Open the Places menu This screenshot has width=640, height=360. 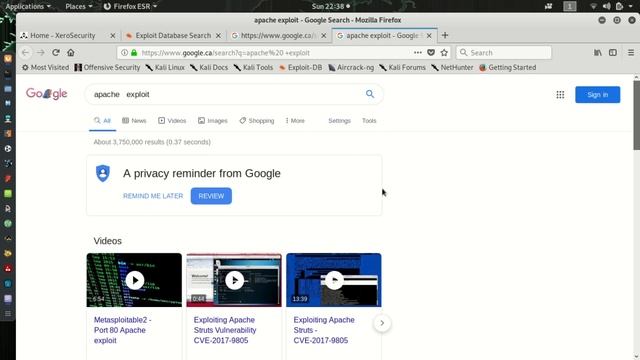[x=79, y=6]
